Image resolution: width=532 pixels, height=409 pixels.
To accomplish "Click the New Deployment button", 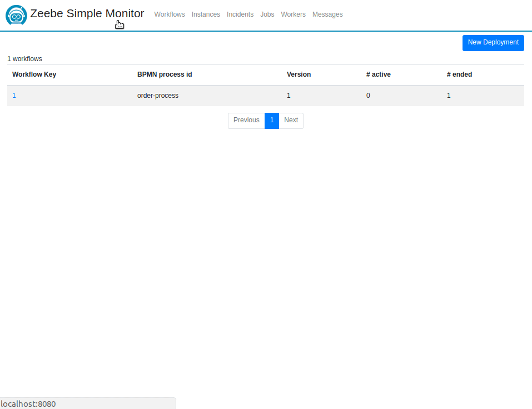I will [x=493, y=43].
